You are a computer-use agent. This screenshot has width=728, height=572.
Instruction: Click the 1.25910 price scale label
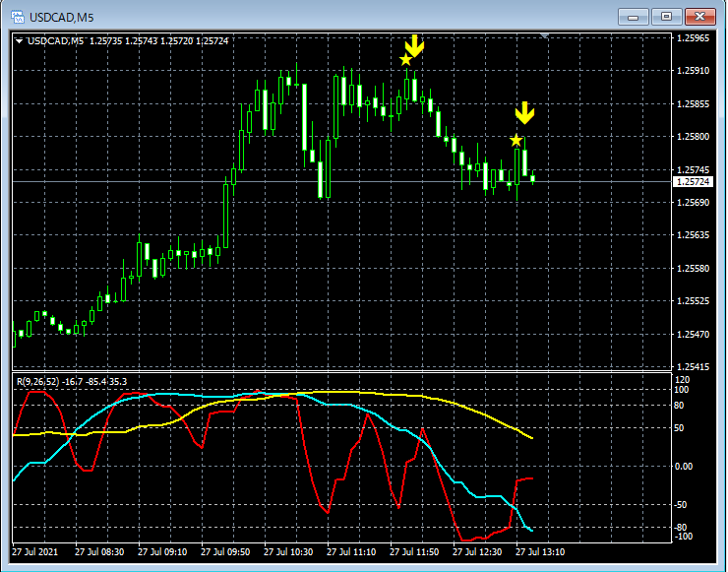[x=694, y=71]
